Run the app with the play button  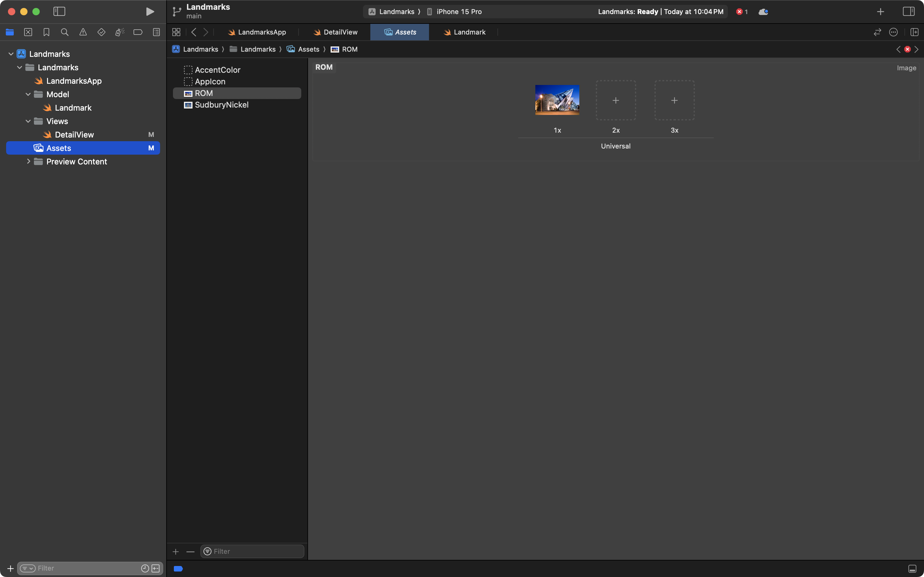150,11
